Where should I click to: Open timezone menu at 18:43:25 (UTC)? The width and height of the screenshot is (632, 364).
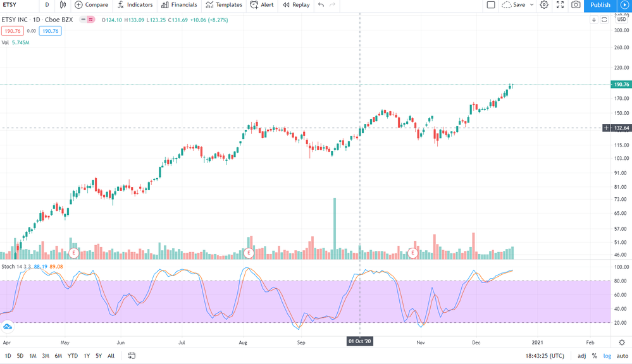[x=545, y=356]
